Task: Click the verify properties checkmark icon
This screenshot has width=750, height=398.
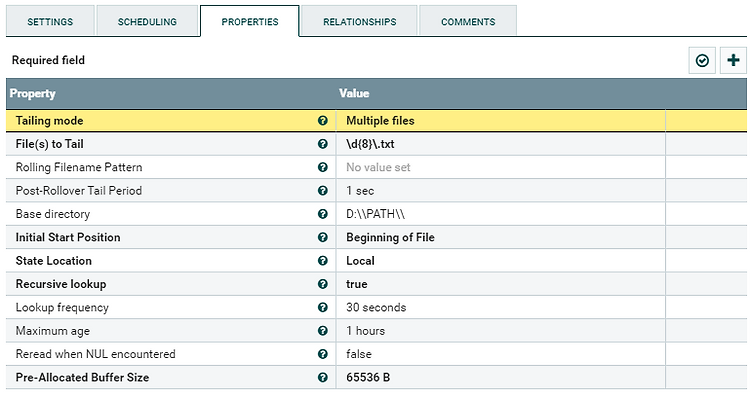Action: (x=702, y=60)
